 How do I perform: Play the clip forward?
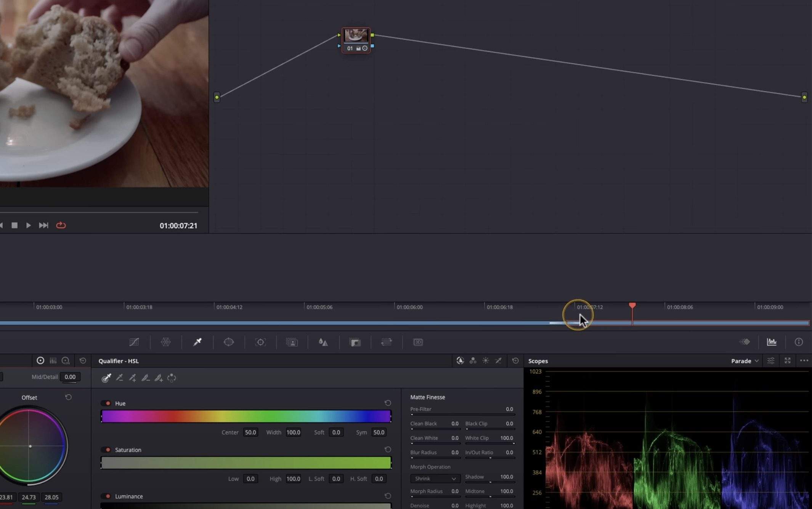(29, 225)
